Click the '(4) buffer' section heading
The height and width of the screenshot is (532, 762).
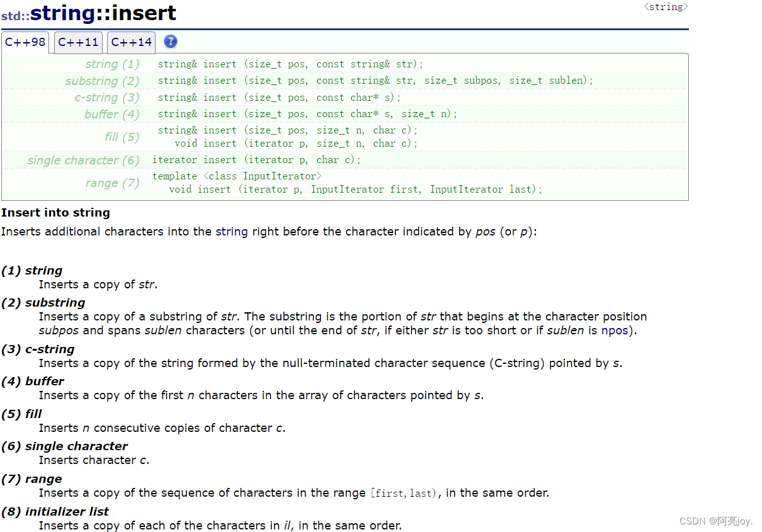[33, 382]
